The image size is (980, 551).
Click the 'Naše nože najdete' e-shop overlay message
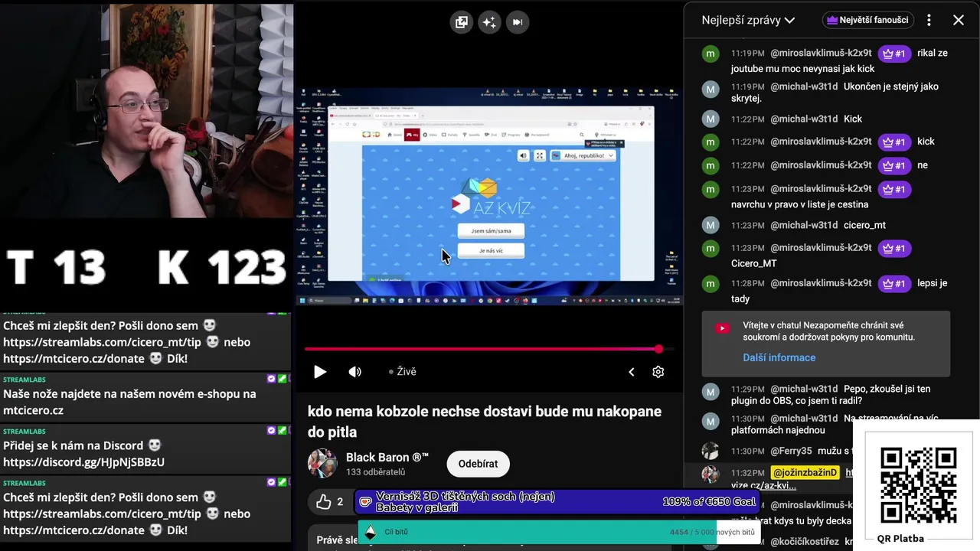pyautogui.click(x=145, y=398)
